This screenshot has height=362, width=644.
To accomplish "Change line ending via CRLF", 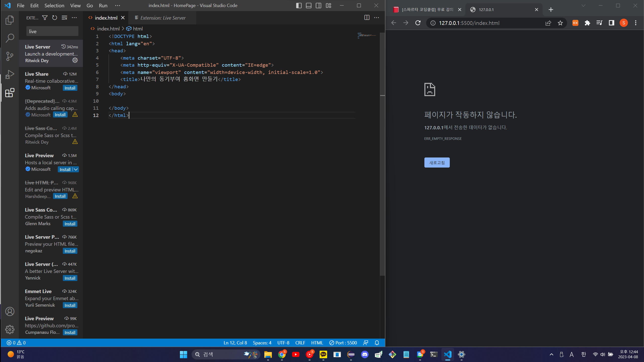I will pyautogui.click(x=300, y=343).
